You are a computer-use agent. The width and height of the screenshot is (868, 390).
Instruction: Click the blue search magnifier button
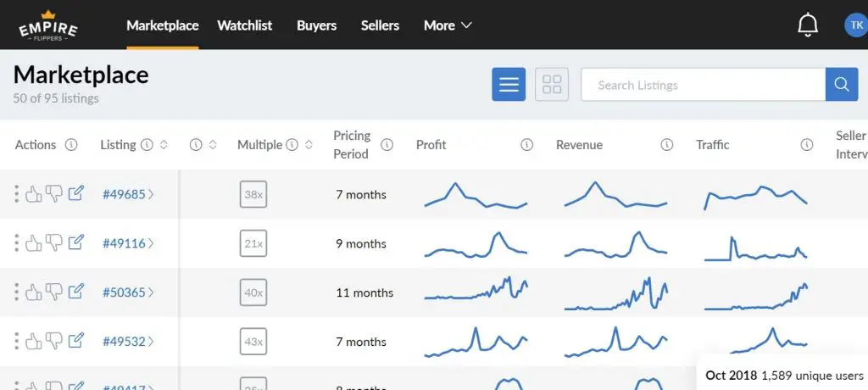click(x=842, y=84)
